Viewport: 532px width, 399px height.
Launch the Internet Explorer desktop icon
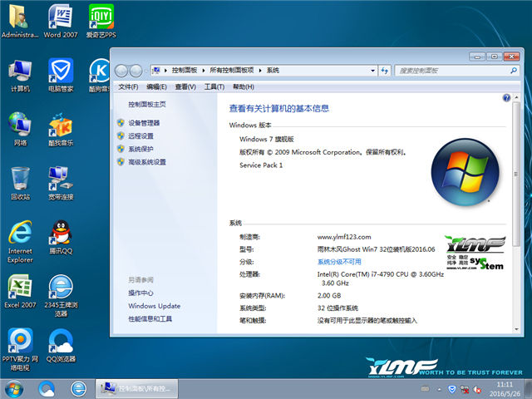click(20, 242)
